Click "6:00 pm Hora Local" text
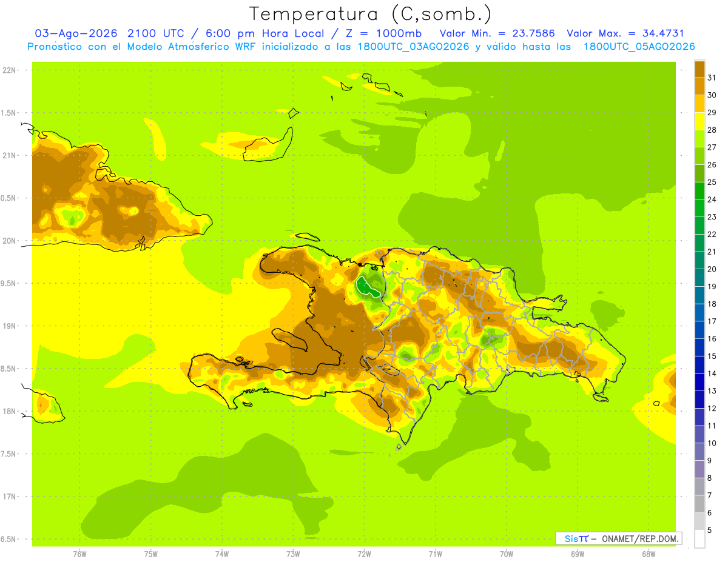This screenshot has width=728, height=562. click(264, 33)
